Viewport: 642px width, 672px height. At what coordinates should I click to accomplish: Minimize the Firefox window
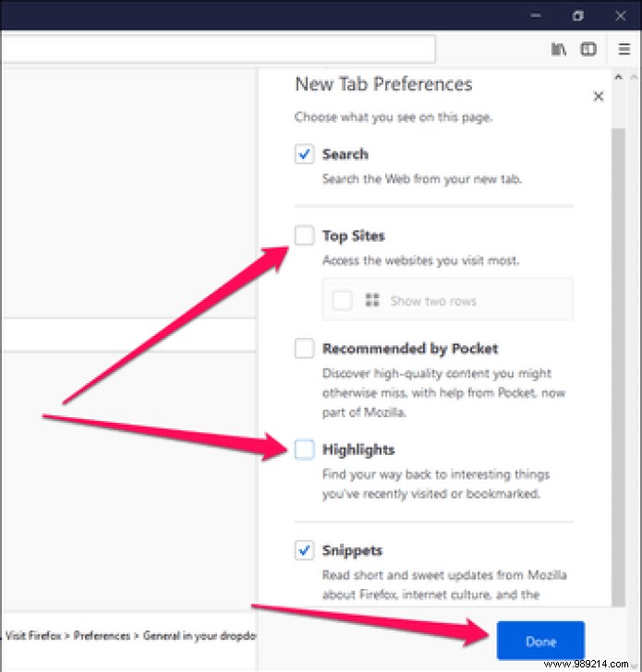[535, 16]
